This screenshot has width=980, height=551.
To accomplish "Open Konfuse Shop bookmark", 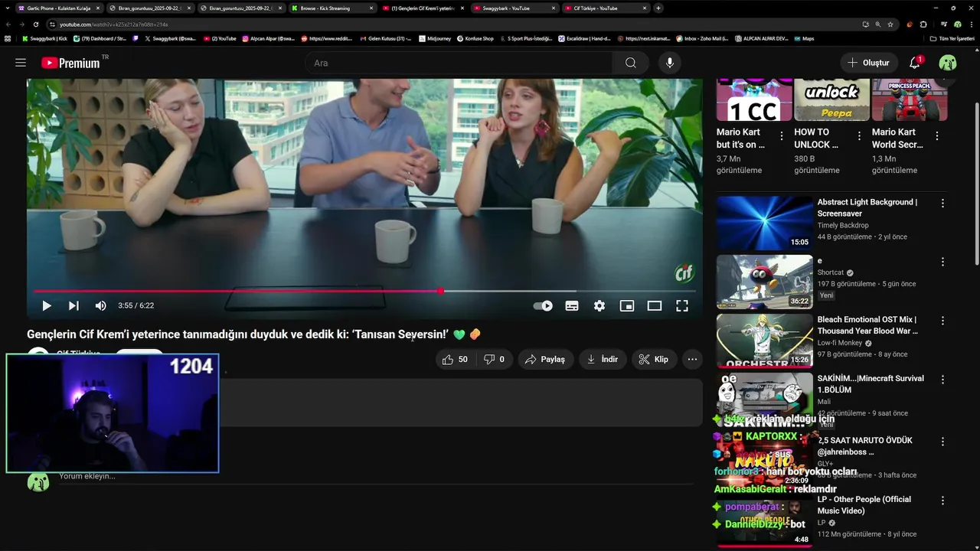I will 475,38.
